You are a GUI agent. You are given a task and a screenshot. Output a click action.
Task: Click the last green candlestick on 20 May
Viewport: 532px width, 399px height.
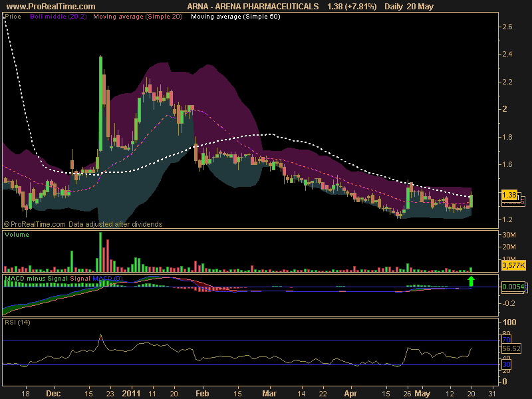pos(471,201)
